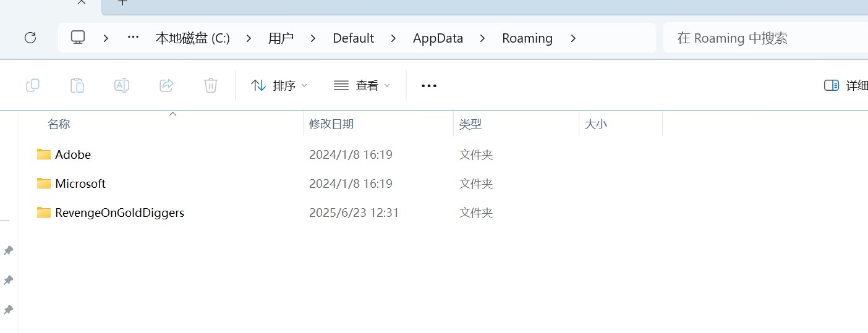Click RevengeOnGoldDiggers row's 文件夹 type cell
This screenshot has width=868, height=333.
[476, 213]
